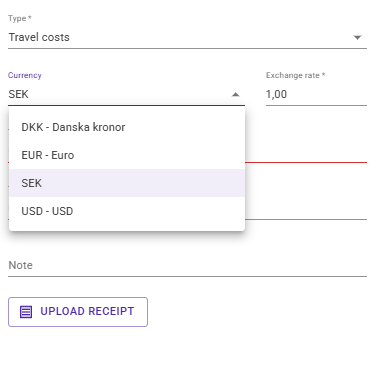385x365 pixels.
Task: Click the receipt document icon in the upload button
Action: click(x=26, y=312)
